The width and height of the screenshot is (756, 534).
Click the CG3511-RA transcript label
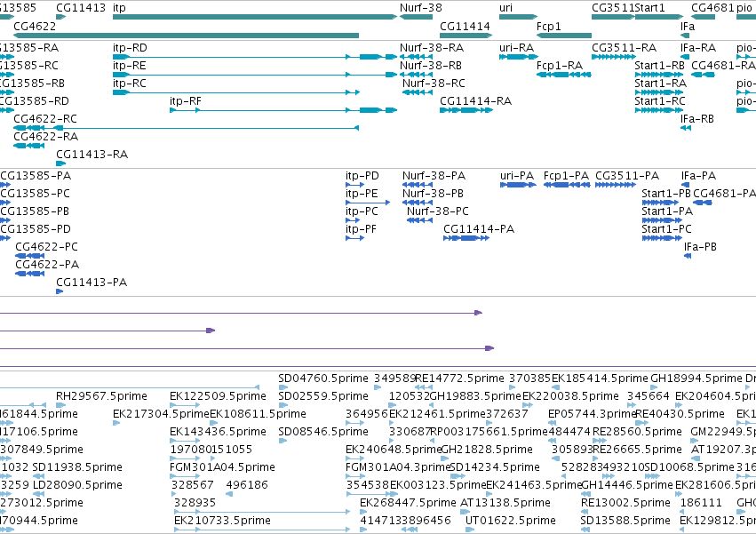pos(624,48)
